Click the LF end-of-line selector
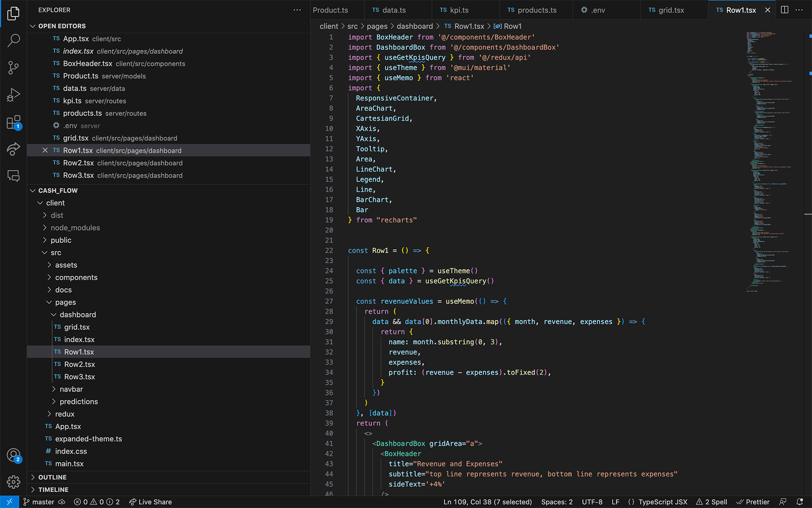The width and height of the screenshot is (812, 508). (x=615, y=502)
